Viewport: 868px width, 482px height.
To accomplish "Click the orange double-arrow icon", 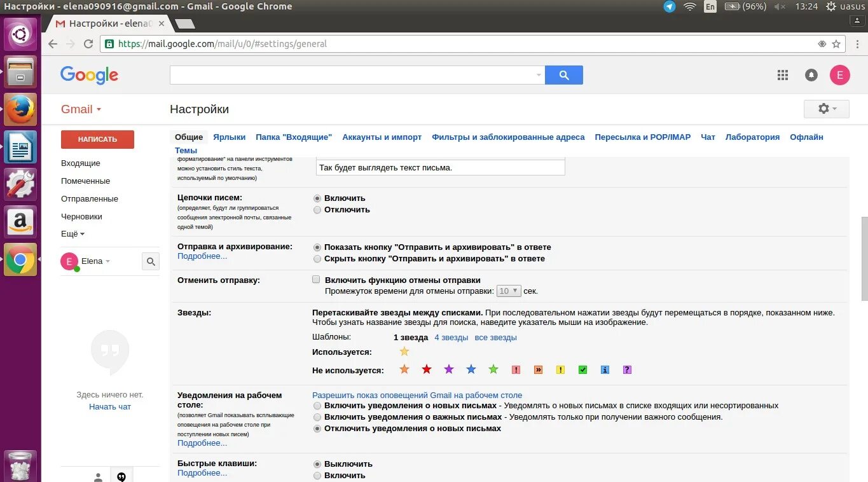I will point(539,370).
